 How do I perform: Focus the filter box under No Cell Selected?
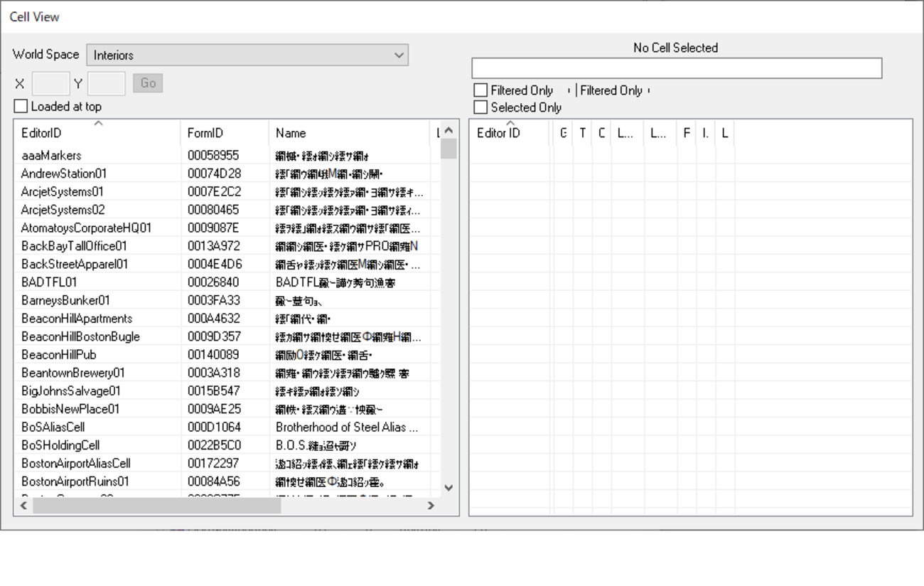[677, 68]
